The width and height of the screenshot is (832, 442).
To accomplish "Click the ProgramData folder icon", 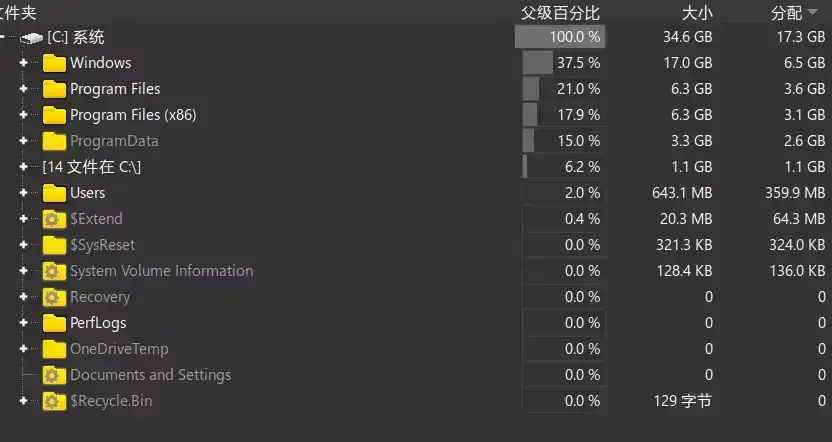I will pyautogui.click(x=54, y=141).
